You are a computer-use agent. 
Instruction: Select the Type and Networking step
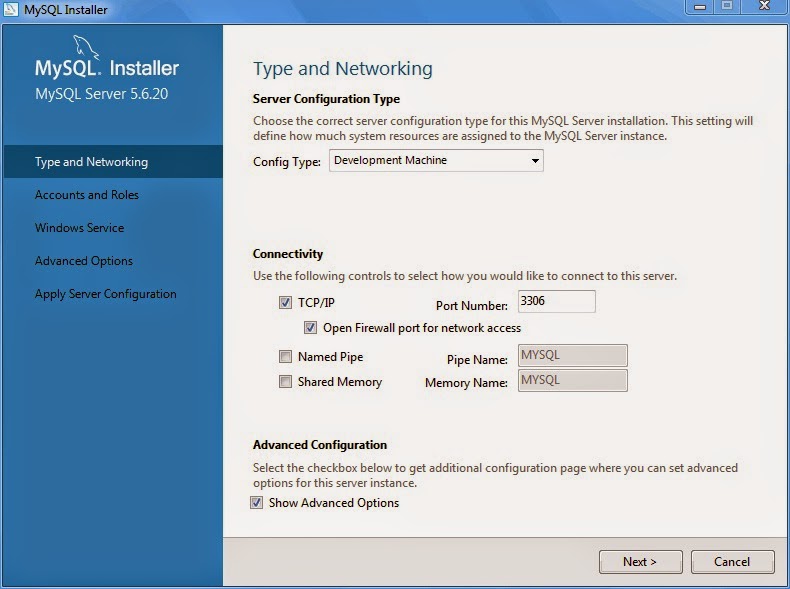point(113,162)
